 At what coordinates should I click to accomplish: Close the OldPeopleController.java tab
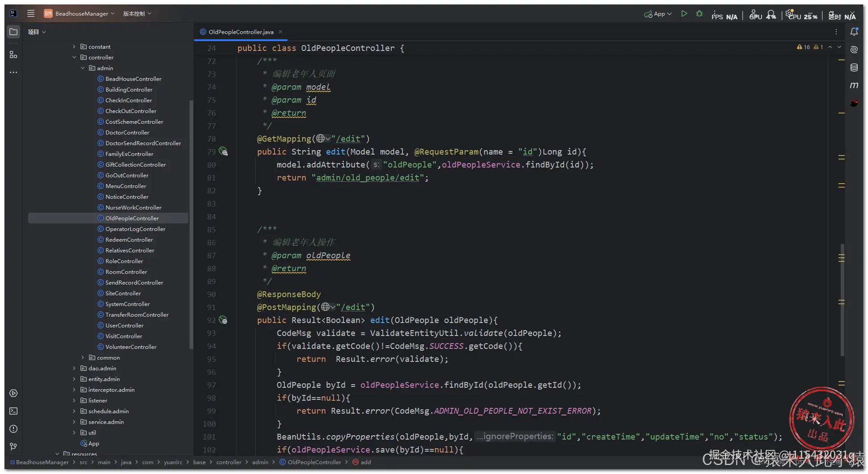[x=280, y=32]
